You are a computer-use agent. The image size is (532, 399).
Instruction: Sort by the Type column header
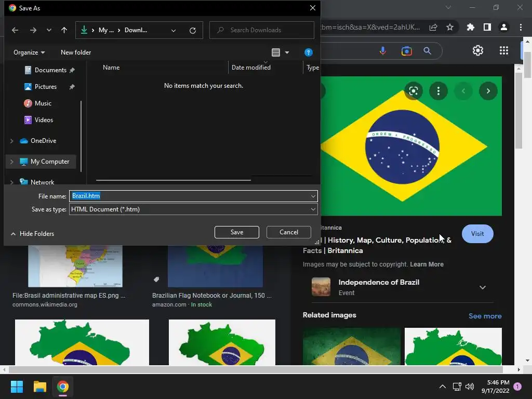point(312,68)
